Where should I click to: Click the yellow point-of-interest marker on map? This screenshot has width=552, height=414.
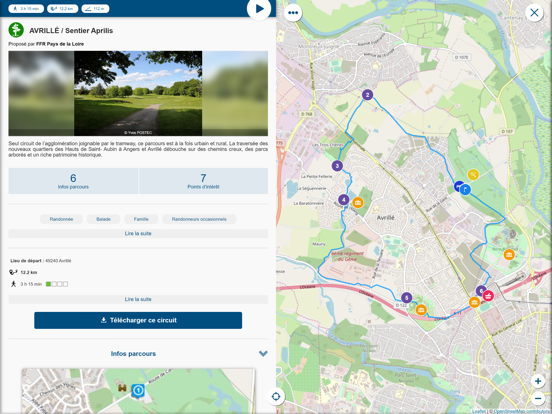473,174
